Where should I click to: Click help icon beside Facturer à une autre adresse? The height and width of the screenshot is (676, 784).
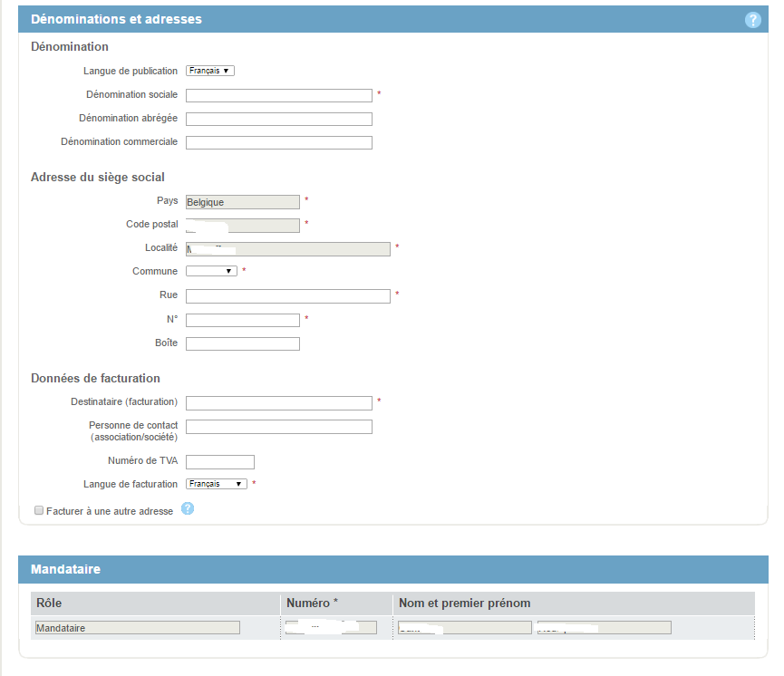pyautogui.click(x=188, y=508)
